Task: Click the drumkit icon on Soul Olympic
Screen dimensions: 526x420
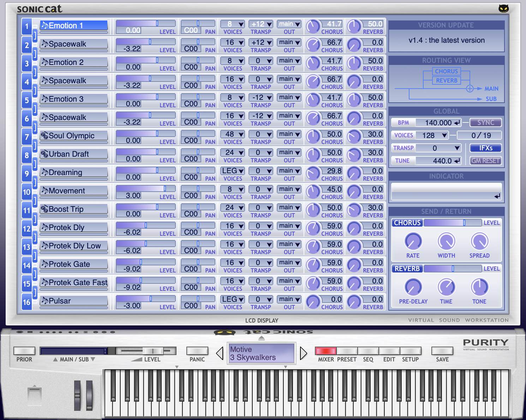Action: click(45, 135)
